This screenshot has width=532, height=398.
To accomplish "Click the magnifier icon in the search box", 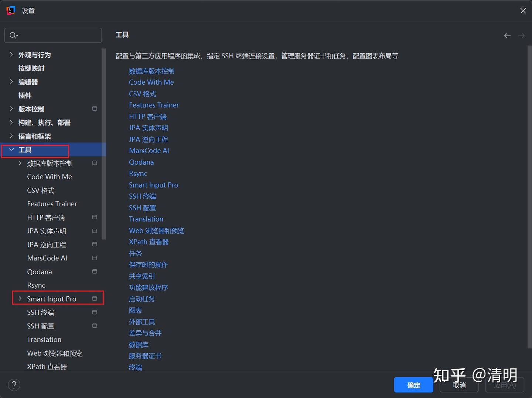I will (13, 35).
